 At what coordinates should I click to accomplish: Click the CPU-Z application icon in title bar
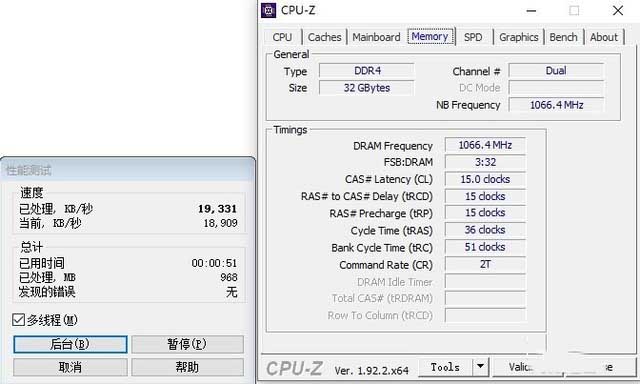pyautogui.click(x=268, y=10)
